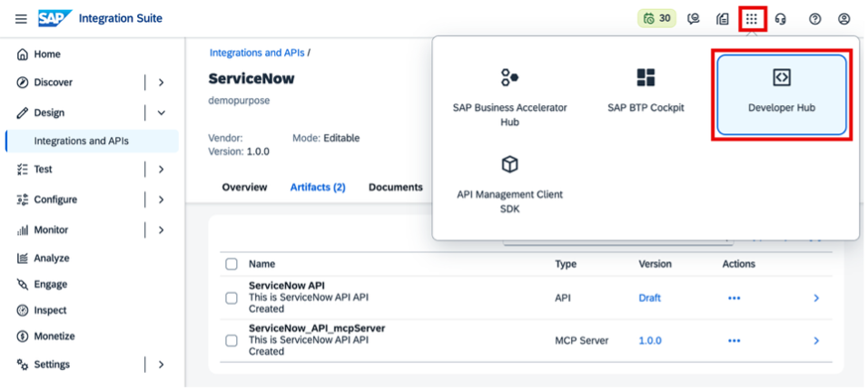Navigate into ServiceNow_API_mcpServer row arrow

point(816,341)
